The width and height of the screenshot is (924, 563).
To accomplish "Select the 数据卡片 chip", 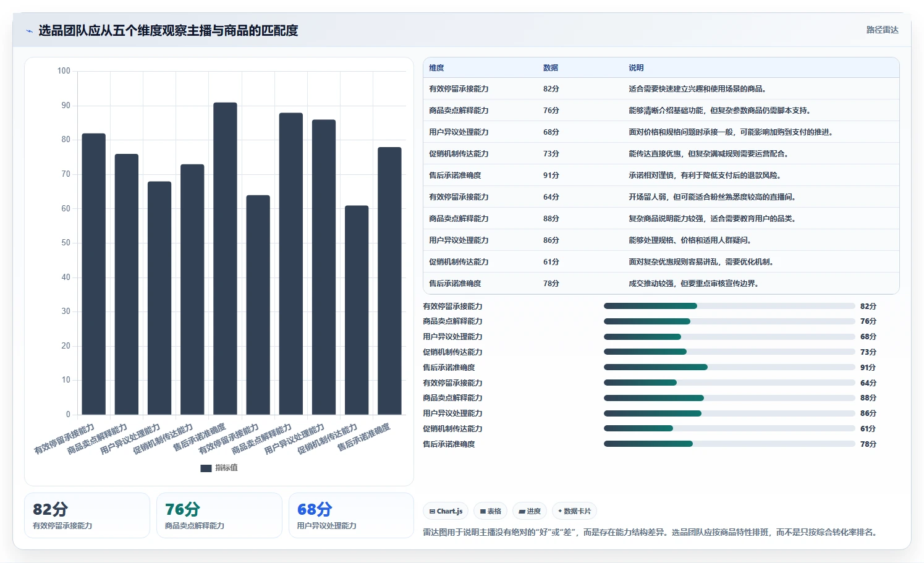I will [x=574, y=511].
